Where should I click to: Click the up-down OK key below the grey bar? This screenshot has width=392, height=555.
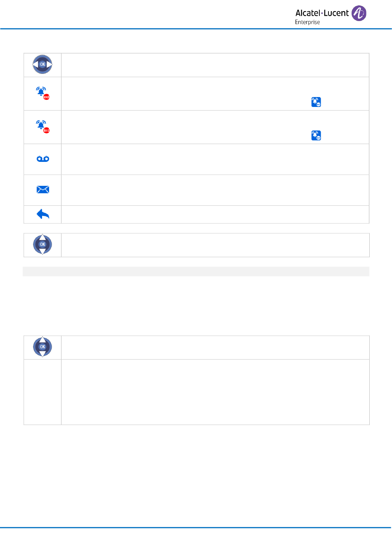point(43,347)
